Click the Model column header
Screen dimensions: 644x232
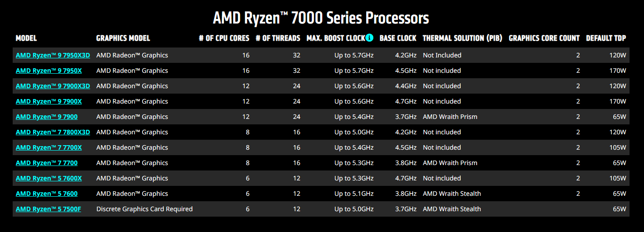point(26,38)
